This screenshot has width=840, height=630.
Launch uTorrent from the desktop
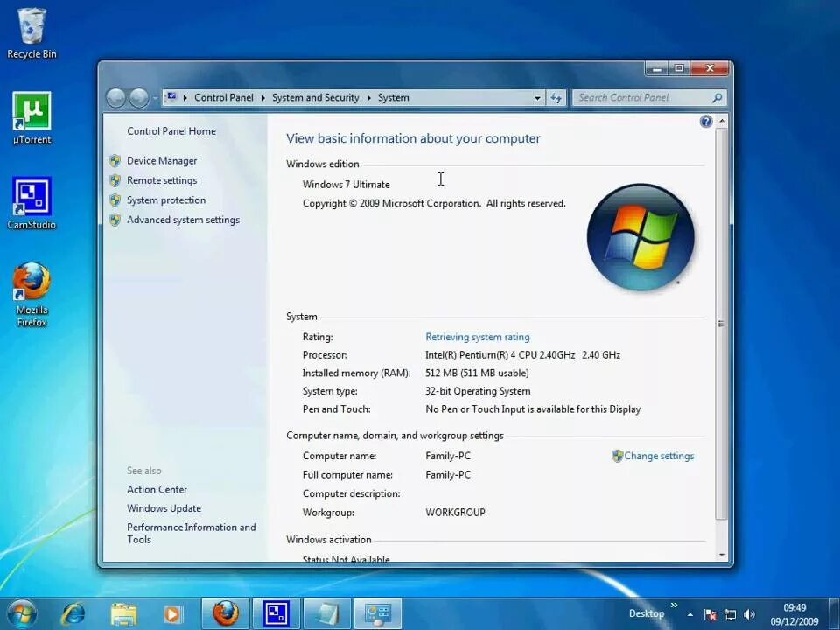(31, 116)
